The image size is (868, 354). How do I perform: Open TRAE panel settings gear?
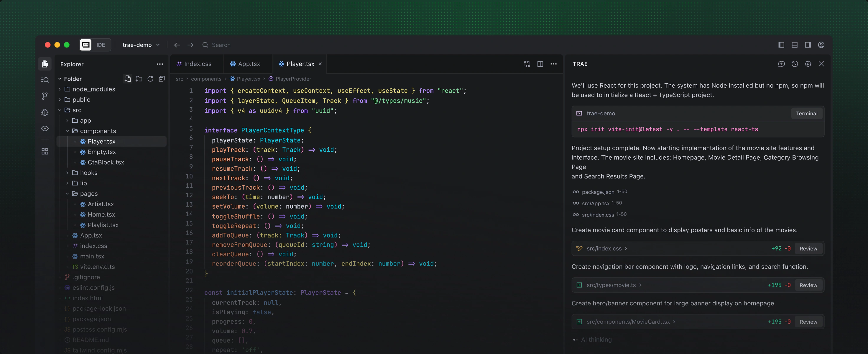pos(808,64)
